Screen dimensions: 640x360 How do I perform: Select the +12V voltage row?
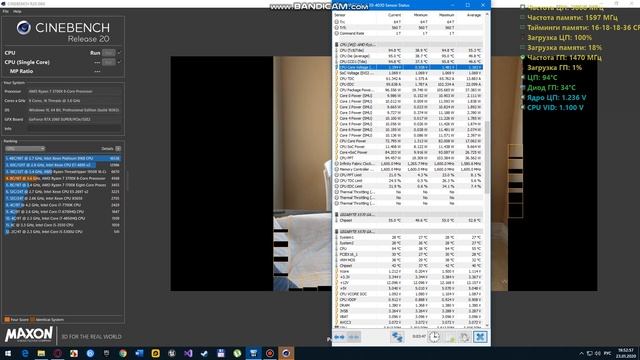pos(409,282)
